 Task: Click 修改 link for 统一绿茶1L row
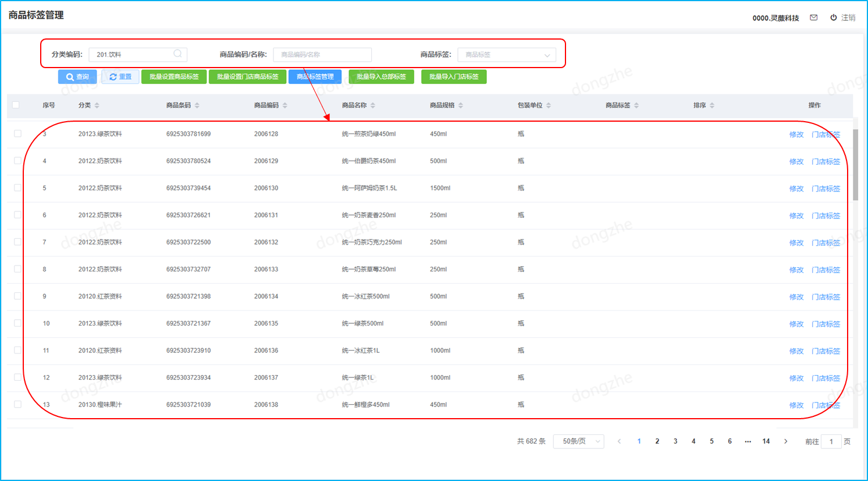click(796, 378)
